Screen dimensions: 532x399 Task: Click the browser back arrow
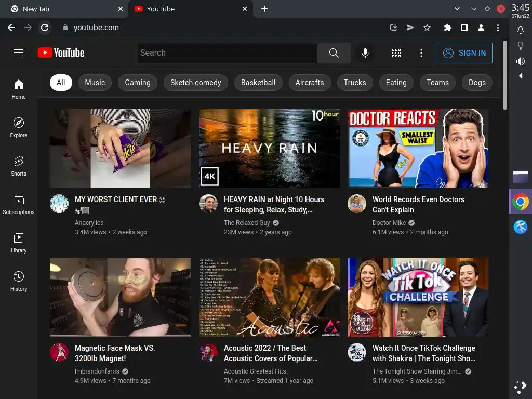[x=11, y=28]
